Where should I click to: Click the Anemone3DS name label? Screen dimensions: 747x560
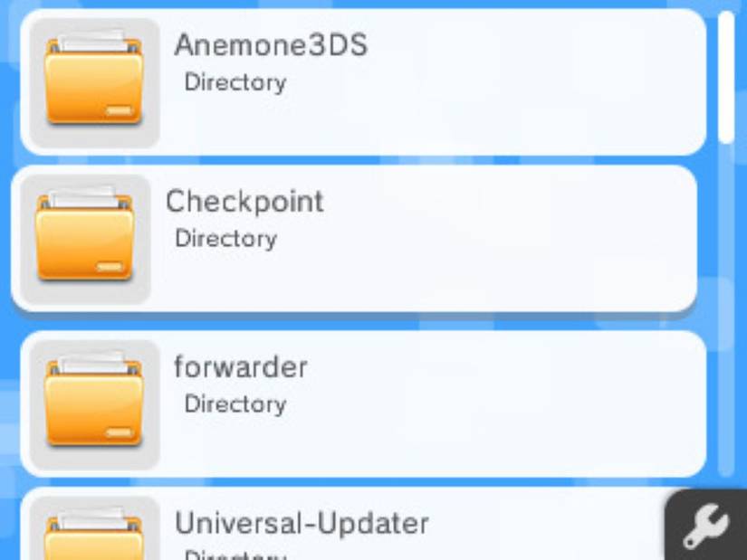coord(271,44)
